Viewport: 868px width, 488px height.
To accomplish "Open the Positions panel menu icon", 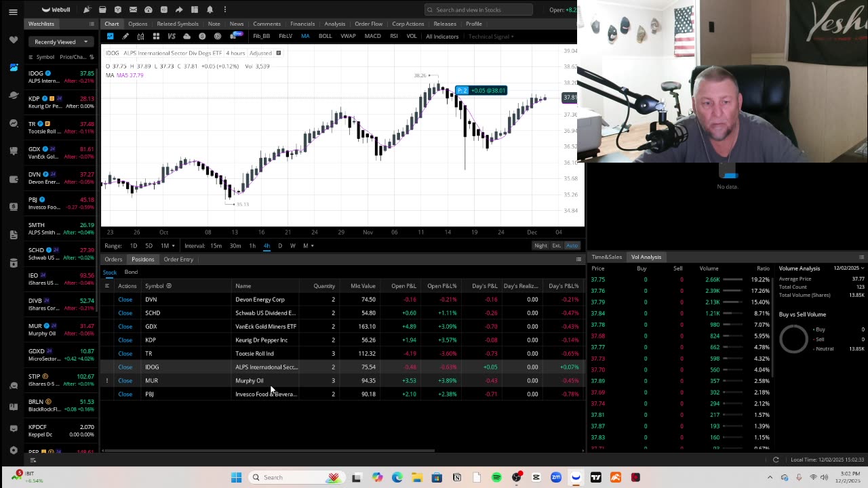I will (x=578, y=259).
